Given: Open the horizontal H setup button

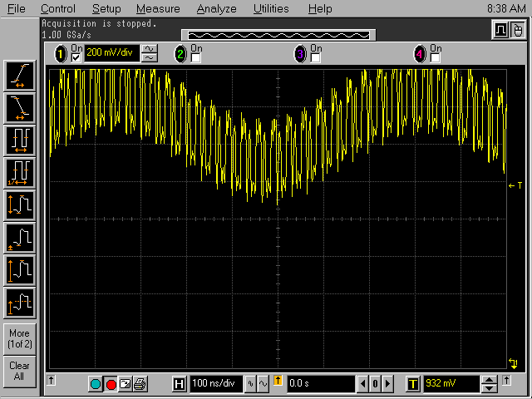Looking at the screenshot, I should [x=179, y=384].
